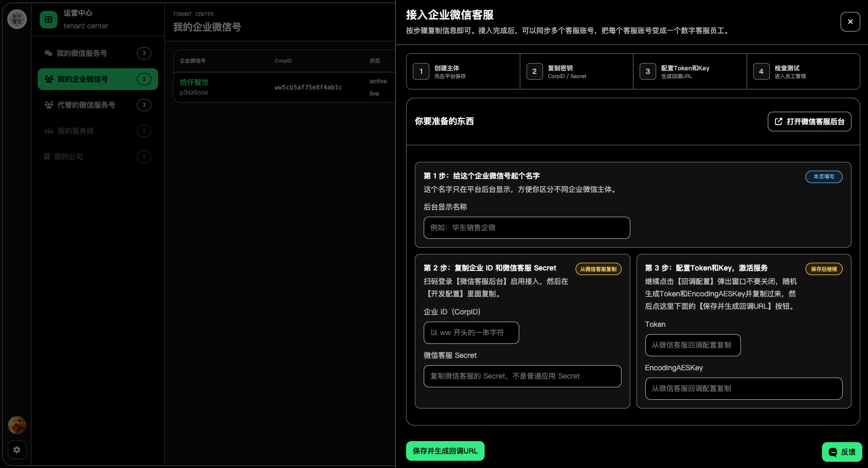Screen dimensions: 868x468
Task: Click the people icon beside 代管的微信服务号
Action: tap(49, 105)
